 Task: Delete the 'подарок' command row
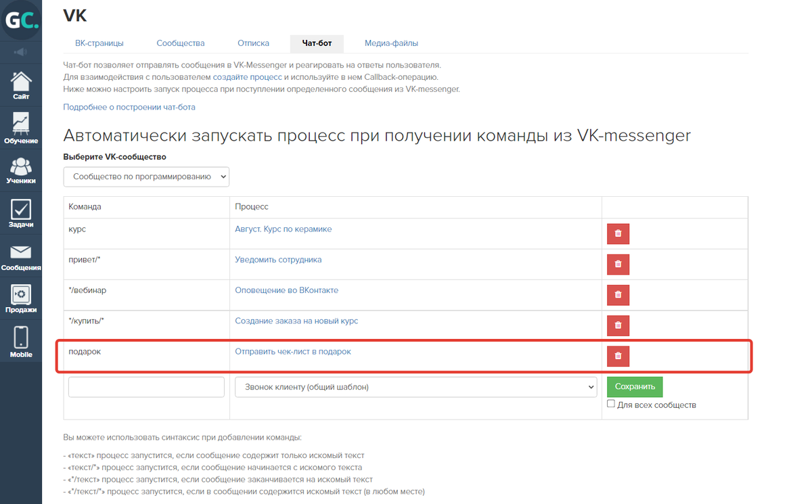pyautogui.click(x=618, y=356)
